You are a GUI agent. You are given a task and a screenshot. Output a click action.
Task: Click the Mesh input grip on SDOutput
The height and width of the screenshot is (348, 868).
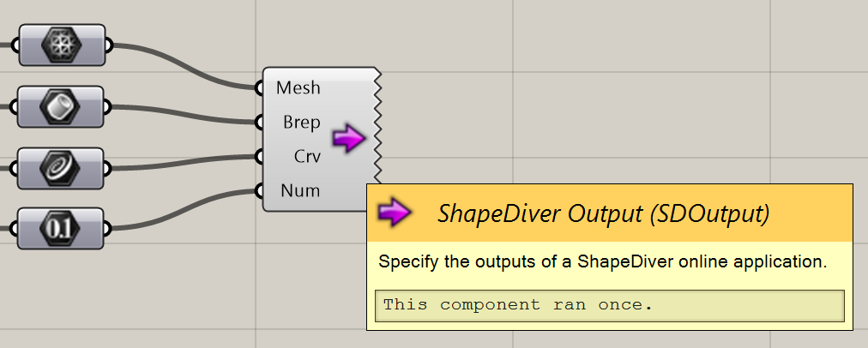click(x=259, y=87)
